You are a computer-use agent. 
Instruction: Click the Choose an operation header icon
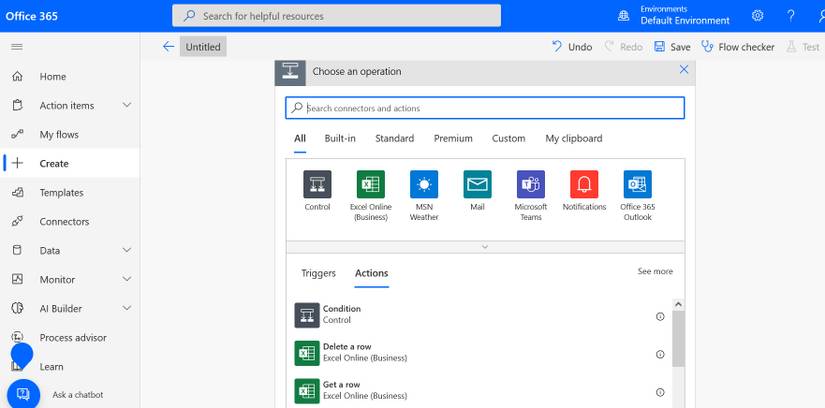[x=290, y=72]
